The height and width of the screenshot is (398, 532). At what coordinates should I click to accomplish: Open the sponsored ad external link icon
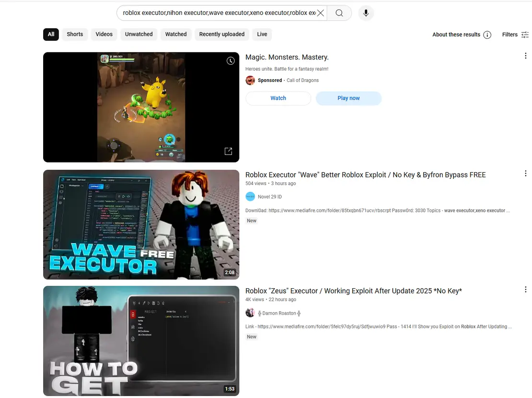pos(228,151)
